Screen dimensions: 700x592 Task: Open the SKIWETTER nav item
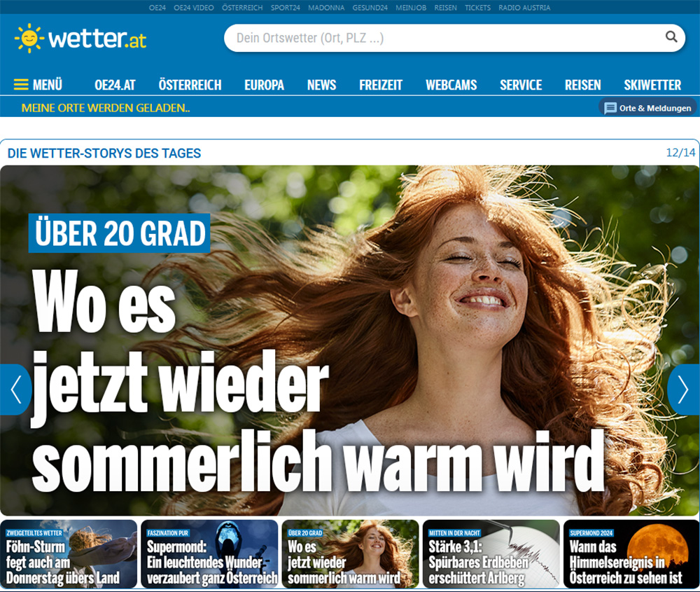click(x=652, y=85)
